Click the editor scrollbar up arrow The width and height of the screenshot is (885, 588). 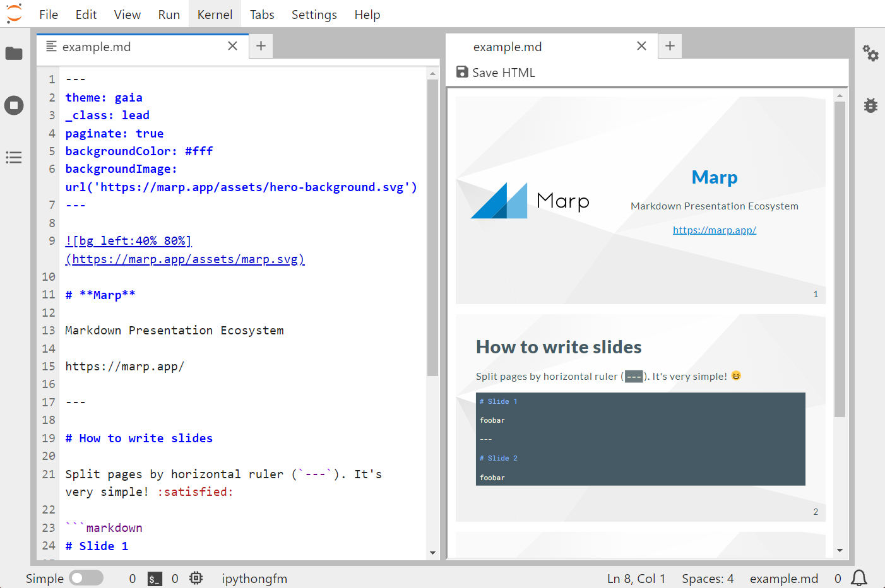(x=432, y=74)
